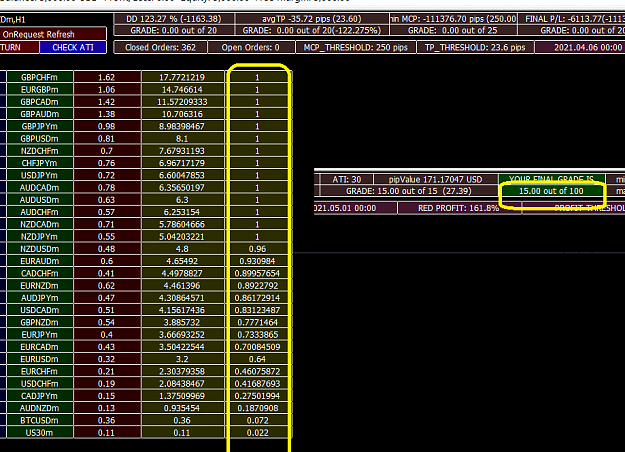Select the EURGBPm symbol row
625x452 pixels.
pos(40,90)
